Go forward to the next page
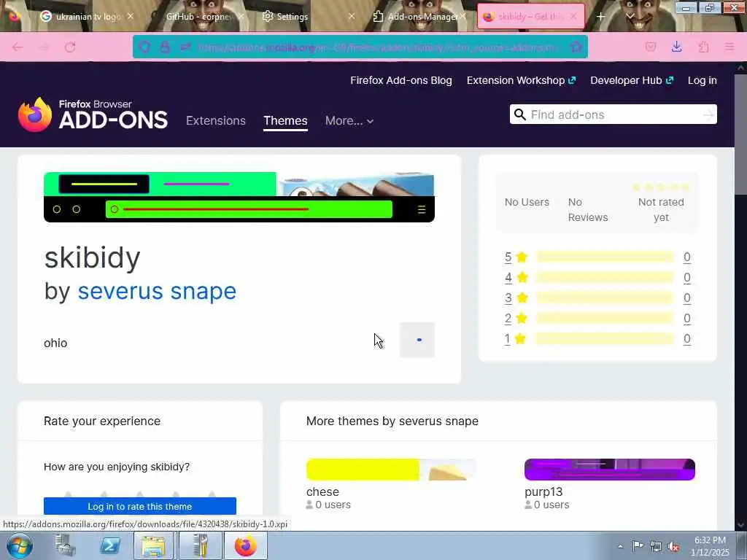Image resolution: width=747 pixels, height=560 pixels. point(44,47)
